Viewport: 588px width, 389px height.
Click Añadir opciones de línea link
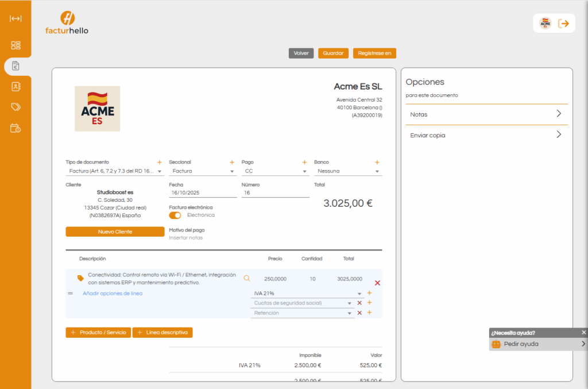(113, 294)
